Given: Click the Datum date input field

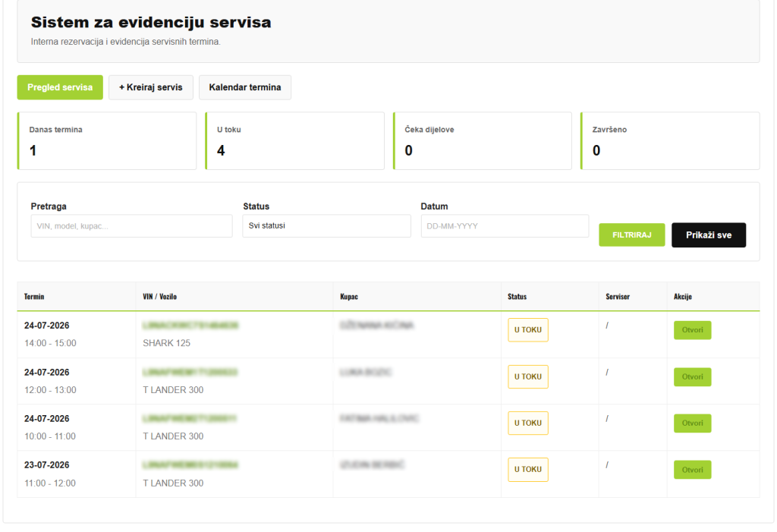Looking at the screenshot, I should coord(505,226).
